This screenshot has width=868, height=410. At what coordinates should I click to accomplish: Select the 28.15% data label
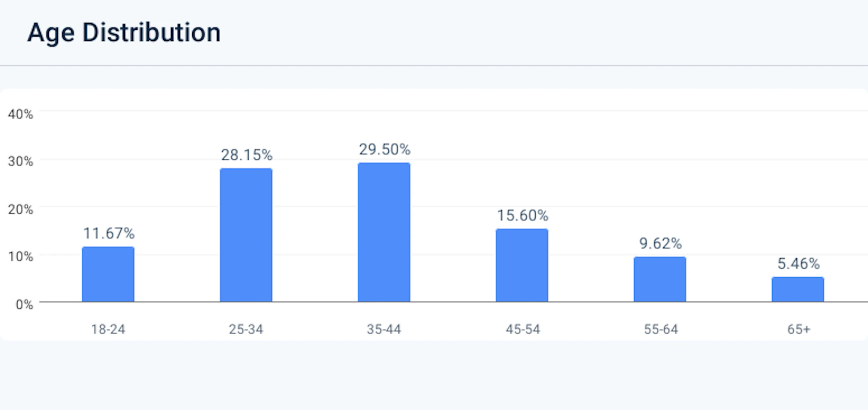tap(247, 155)
